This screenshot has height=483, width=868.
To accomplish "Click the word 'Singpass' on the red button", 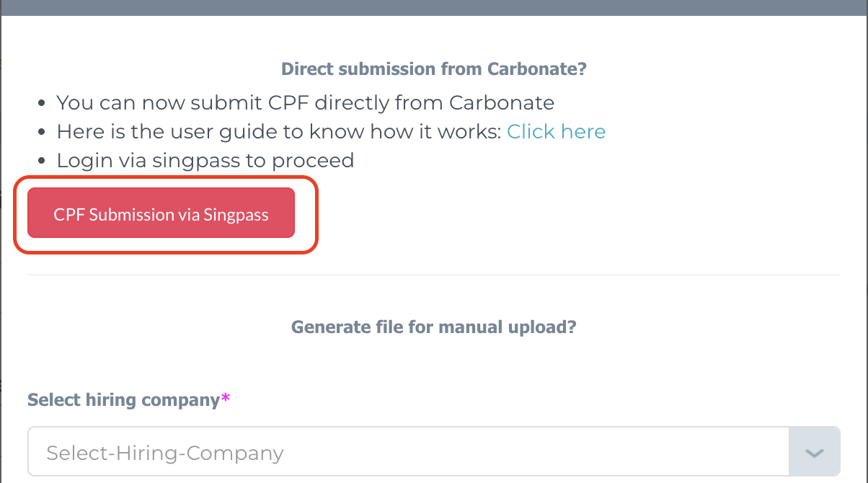I will pyautogui.click(x=236, y=214).
